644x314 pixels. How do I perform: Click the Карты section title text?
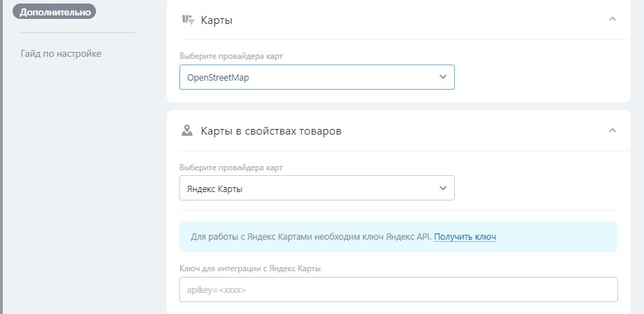(217, 20)
